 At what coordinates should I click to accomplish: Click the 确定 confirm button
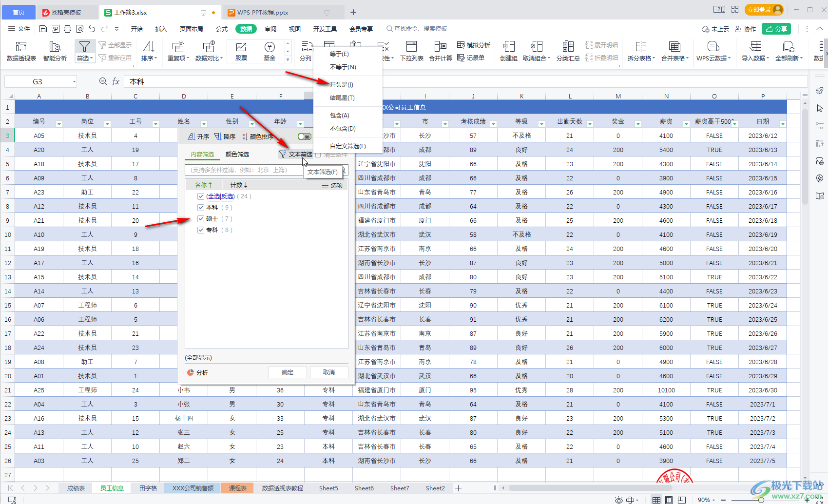click(288, 372)
